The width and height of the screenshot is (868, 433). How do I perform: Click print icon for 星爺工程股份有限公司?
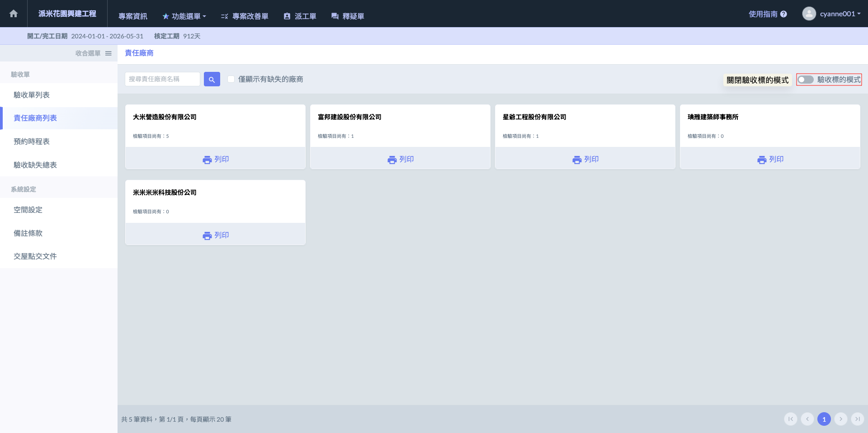(577, 160)
